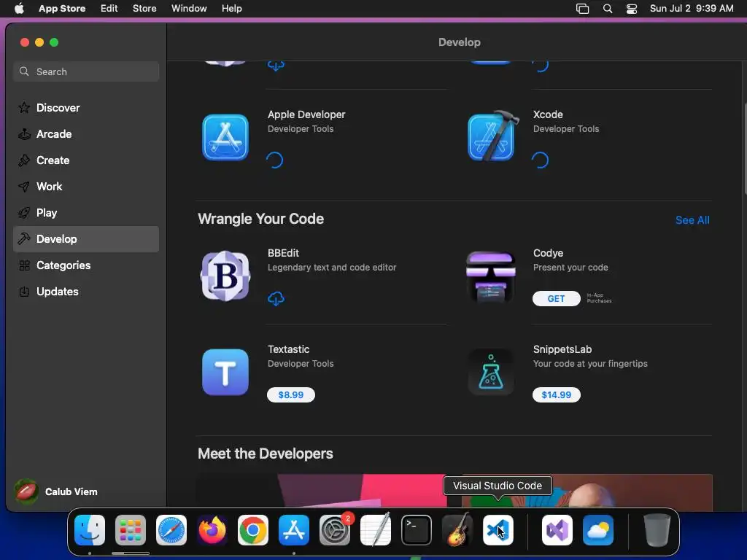The image size is (747, 560).
Task: Click See All for Wrangle Your Code
Action: point(693,220)
